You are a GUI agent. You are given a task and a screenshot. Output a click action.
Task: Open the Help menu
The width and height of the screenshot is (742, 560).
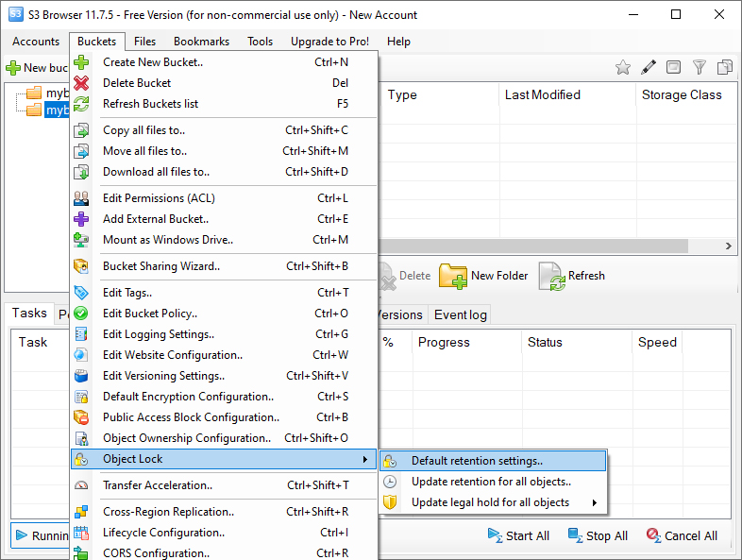tap(398, 42)
